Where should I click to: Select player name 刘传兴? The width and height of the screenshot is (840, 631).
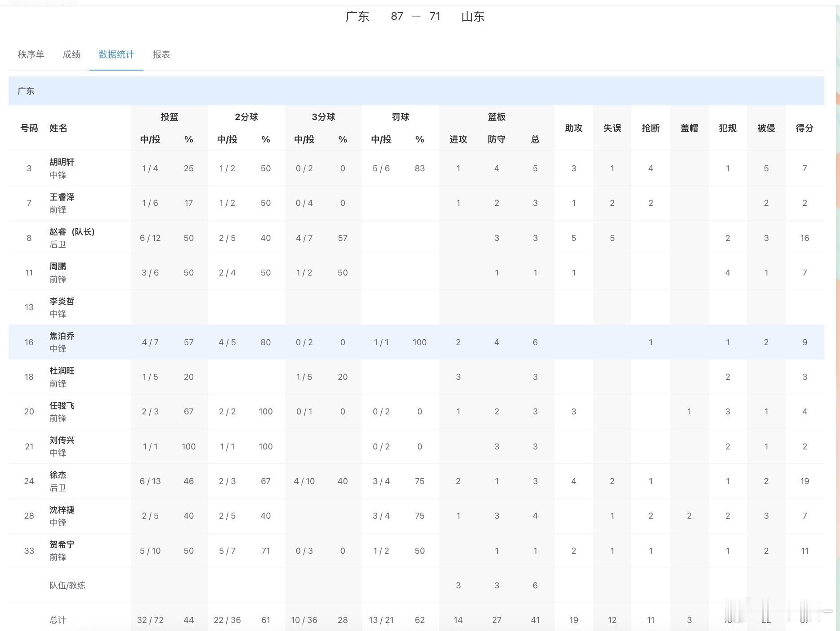(x=62, y=440)
